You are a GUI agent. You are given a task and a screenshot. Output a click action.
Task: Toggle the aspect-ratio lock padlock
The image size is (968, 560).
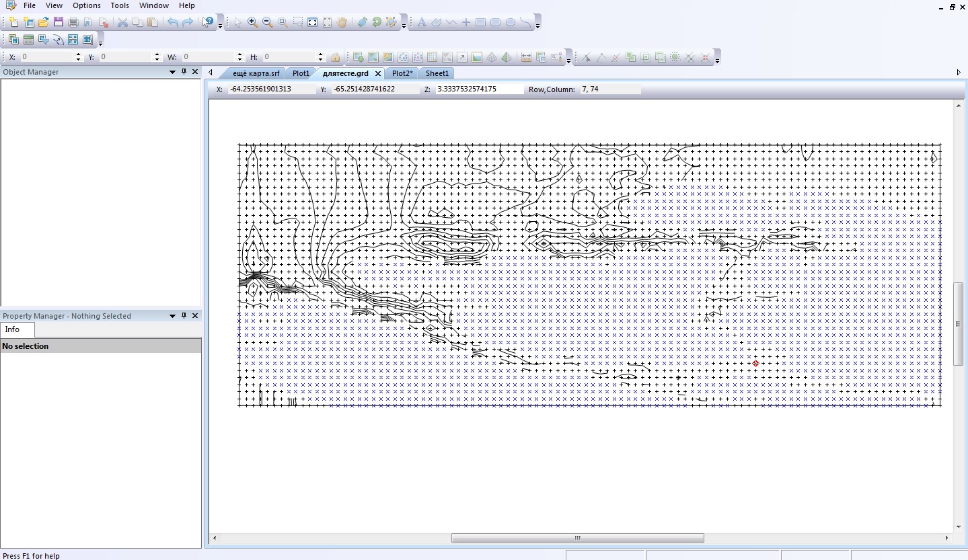[x=335, y=57]
